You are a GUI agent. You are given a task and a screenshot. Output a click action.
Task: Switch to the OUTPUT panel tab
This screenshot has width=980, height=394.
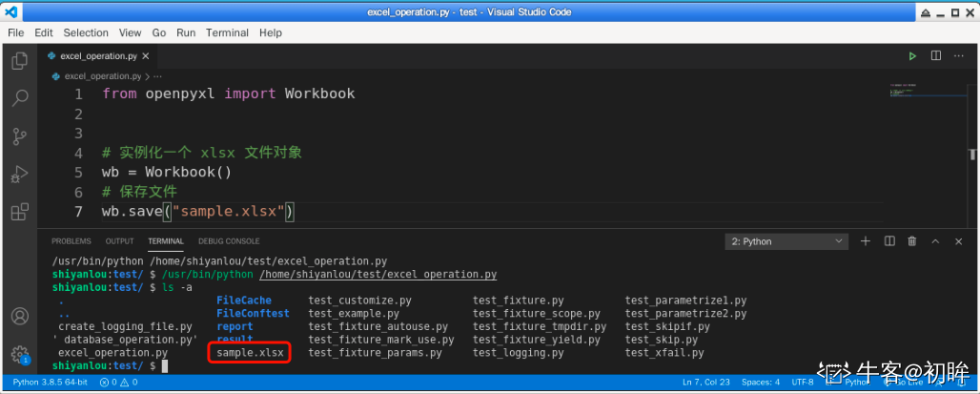coord(119,241)
